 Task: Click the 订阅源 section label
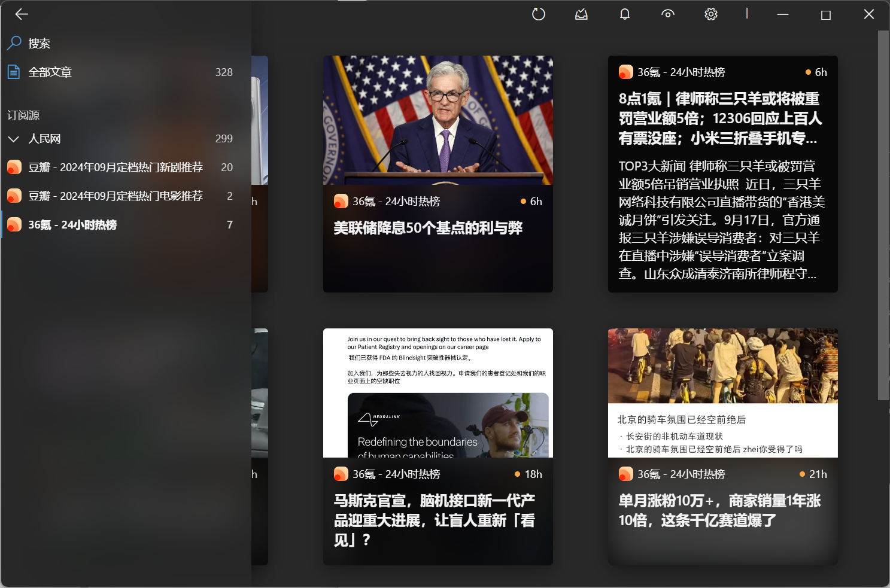tap(23, 115)
